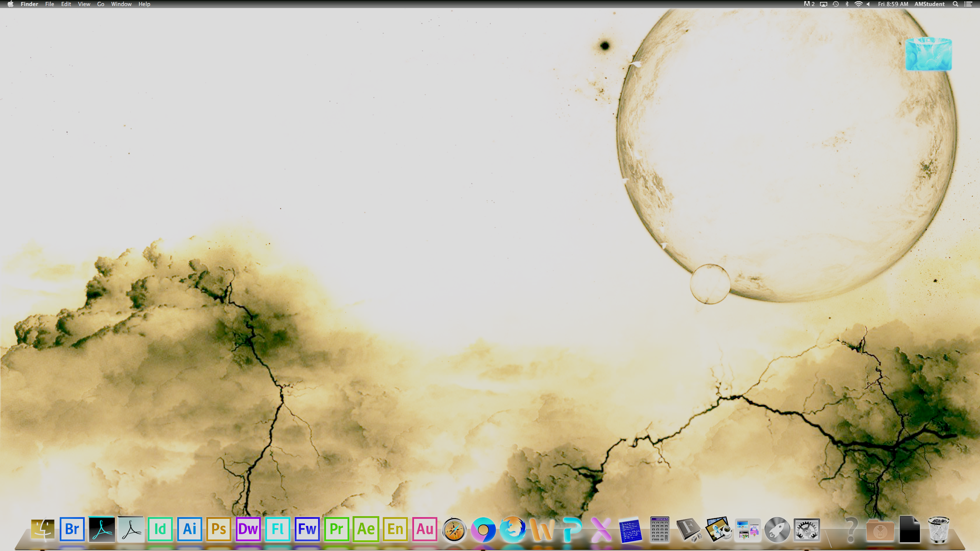
Task: Open the Go menu
Action: tap(100, 4)
